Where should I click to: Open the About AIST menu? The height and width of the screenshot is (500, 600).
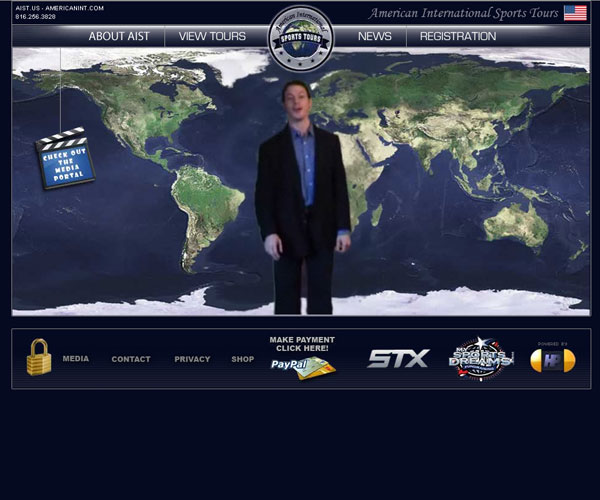click(119, 36)
